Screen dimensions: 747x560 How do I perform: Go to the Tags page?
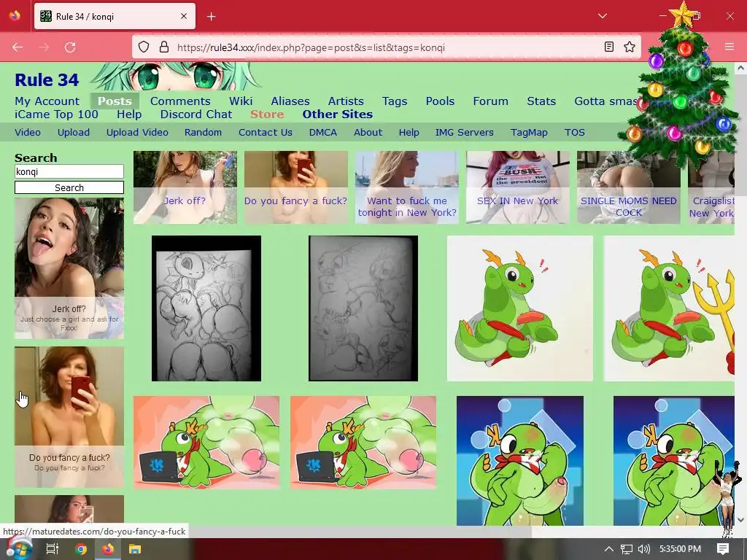click(395, 101)
